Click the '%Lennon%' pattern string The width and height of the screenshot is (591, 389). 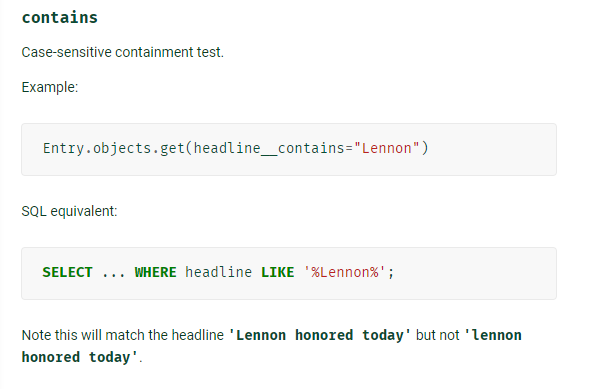point(344,272)
